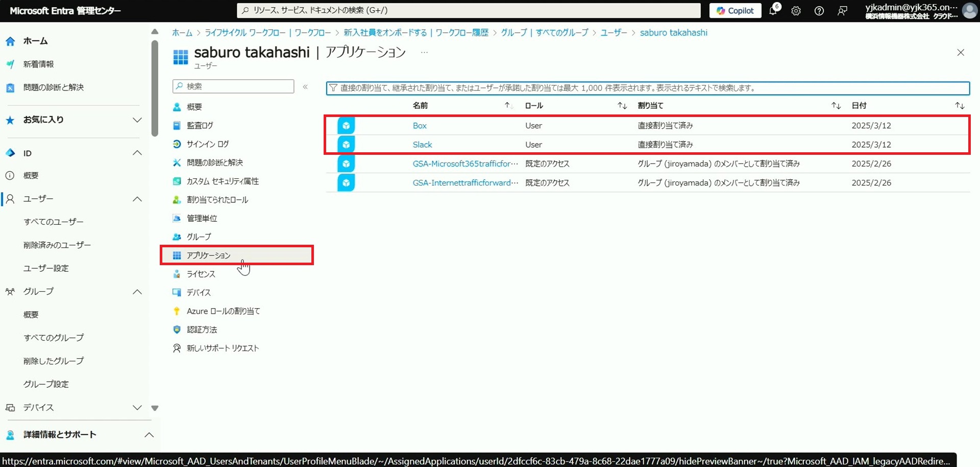Sort the table by 日付 column
Screen dimensions: 980x467
(x=960, y=106)
